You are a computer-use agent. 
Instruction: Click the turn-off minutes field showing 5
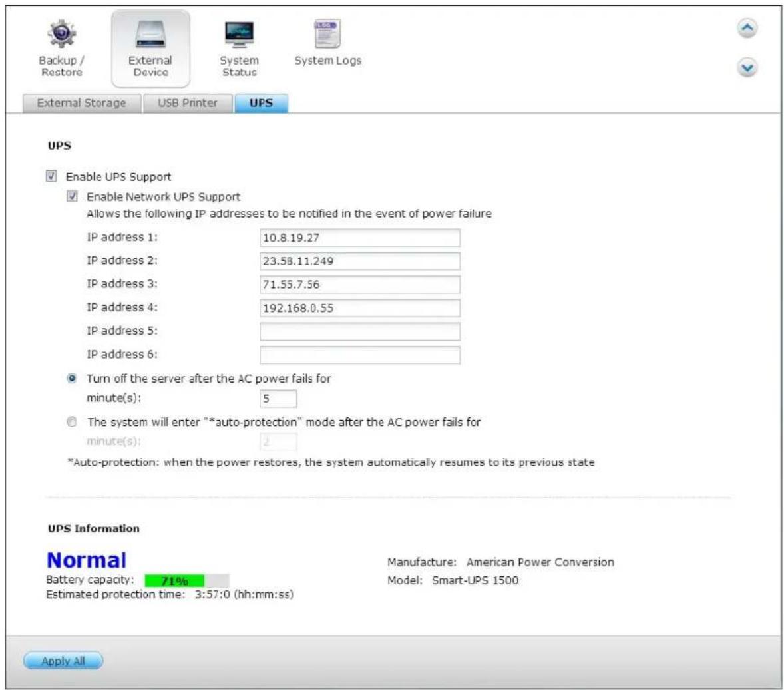[278, 399]
